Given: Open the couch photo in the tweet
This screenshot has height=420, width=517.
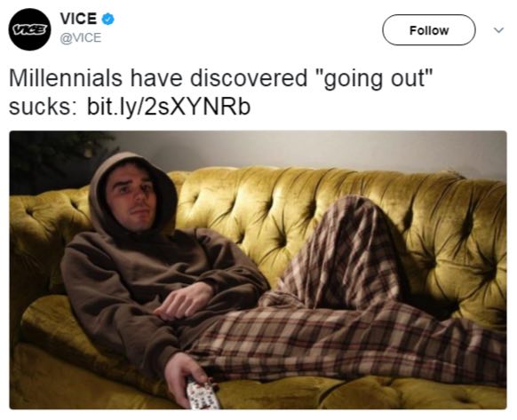Looking at the screenshot, I should [x=258, y=270].
